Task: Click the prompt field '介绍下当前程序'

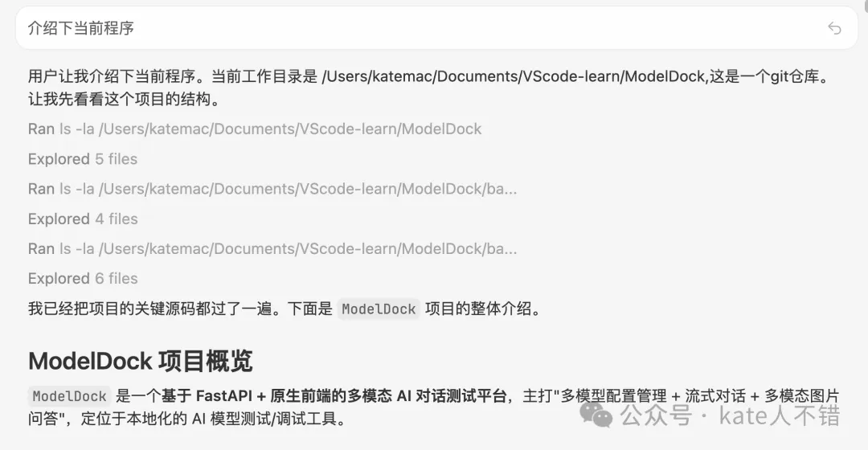Action: (436, 27)
